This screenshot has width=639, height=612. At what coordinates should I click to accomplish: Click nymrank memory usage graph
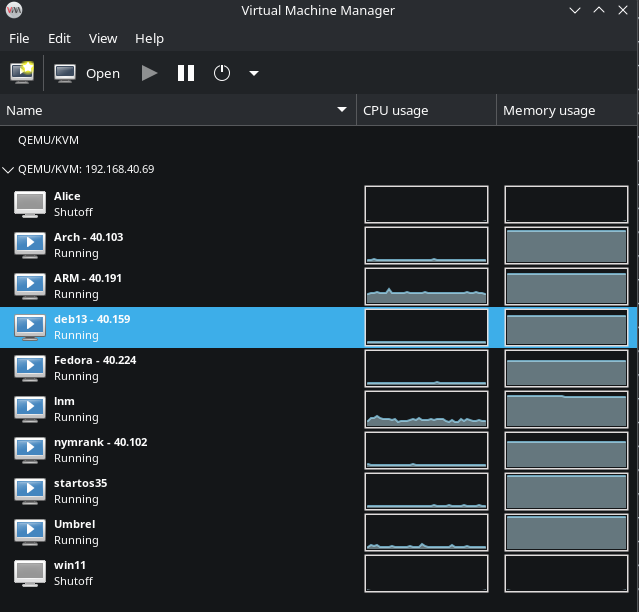[x=566, y=451]
